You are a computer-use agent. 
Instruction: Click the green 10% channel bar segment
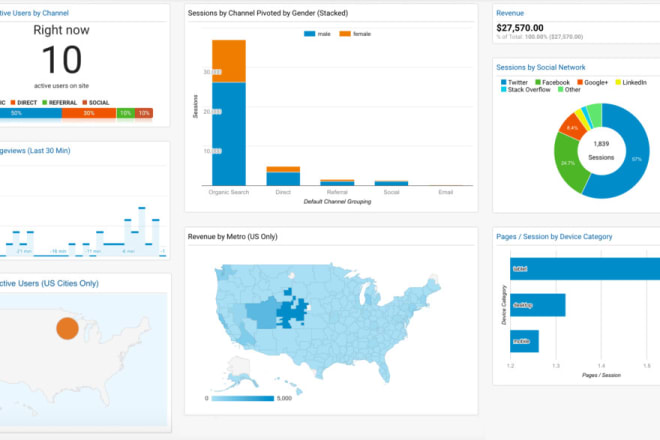(x=125, y=113)
